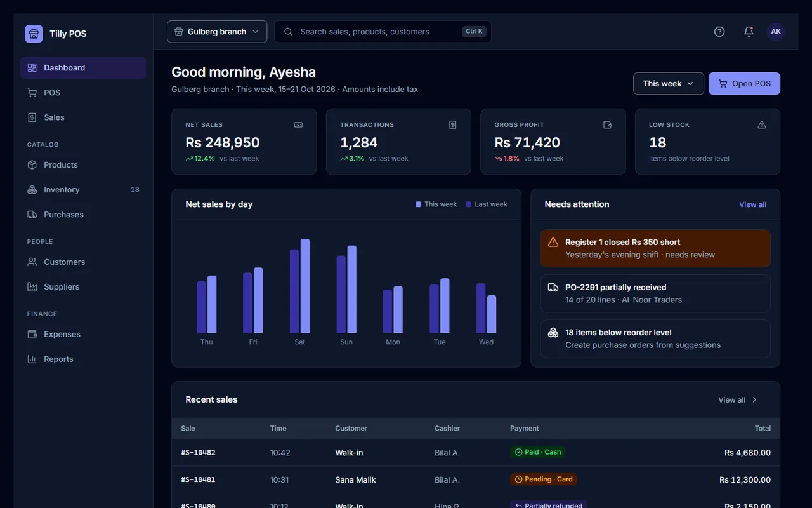Open PO-2291 partially received alert
812x508 pixels.
point(655,293)
